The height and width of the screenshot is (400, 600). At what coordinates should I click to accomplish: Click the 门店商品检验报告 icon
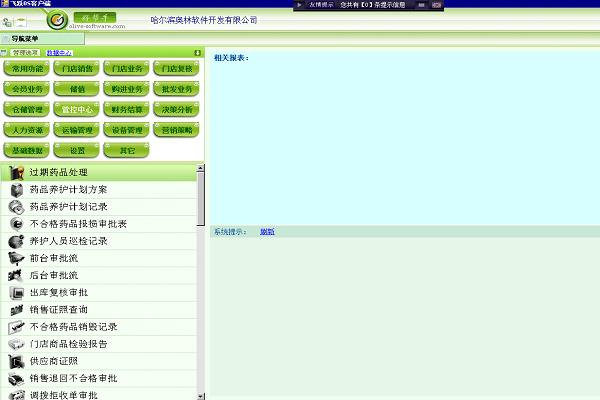pyautogui.click(x=17, y=343)
